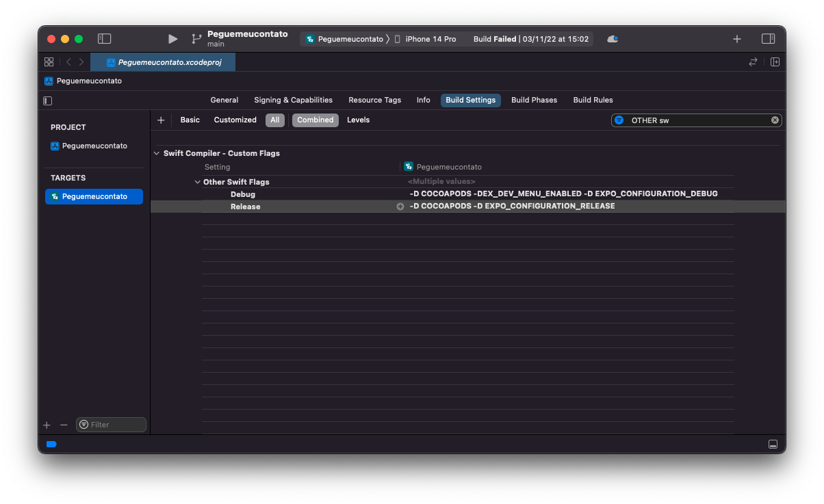This screenshot has width=824, height=504.
Task: Toggle the inspector panel button
Action: click(x=768, y=39)
